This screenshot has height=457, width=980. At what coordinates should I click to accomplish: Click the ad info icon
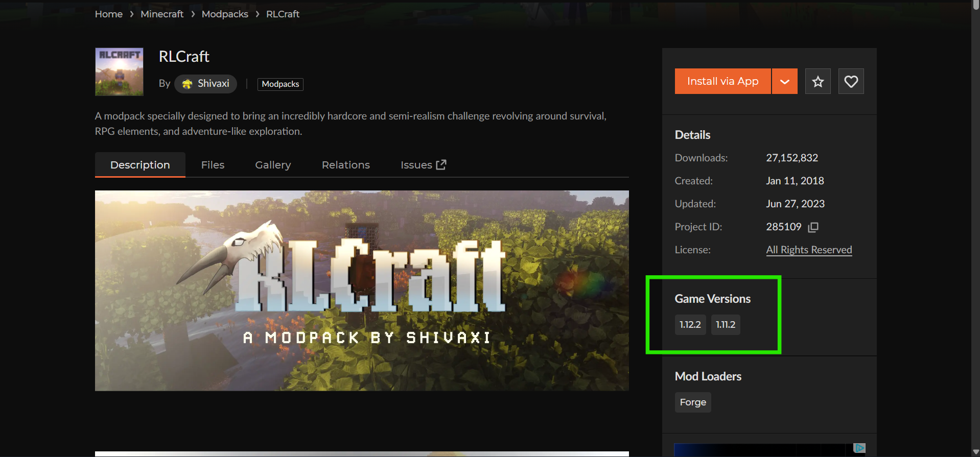point(860,448)
